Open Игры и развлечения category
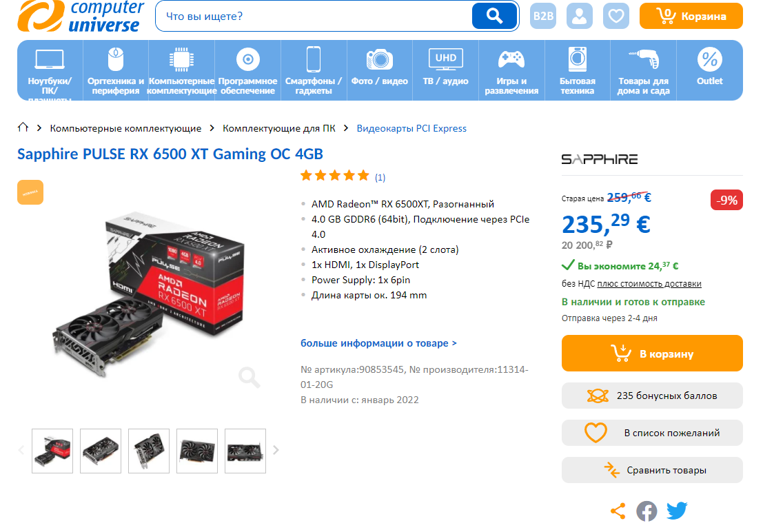763x532 pixels. click(x=511, y=70)
